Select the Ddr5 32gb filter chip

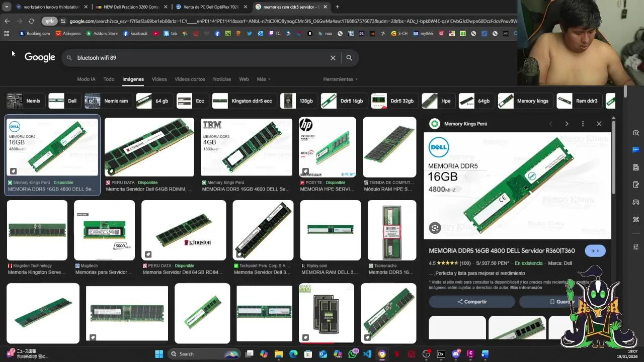coord(394,101)
